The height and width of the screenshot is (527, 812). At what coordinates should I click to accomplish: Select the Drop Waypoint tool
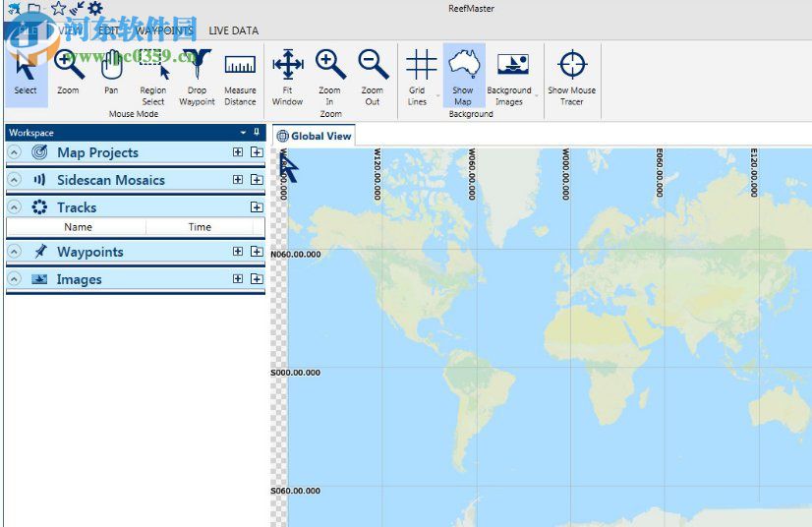tap(197, 77)
